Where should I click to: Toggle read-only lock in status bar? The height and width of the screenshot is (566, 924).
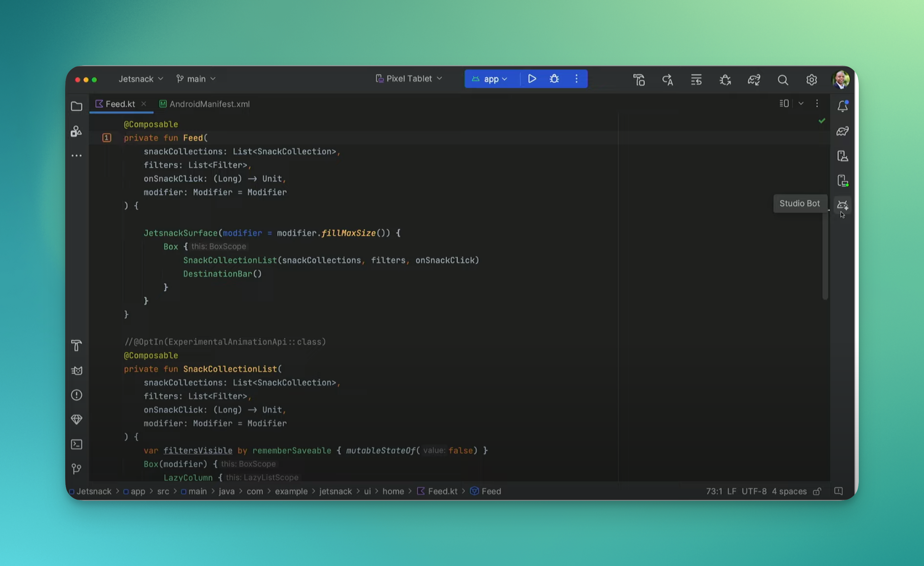(x=817, y=491)
